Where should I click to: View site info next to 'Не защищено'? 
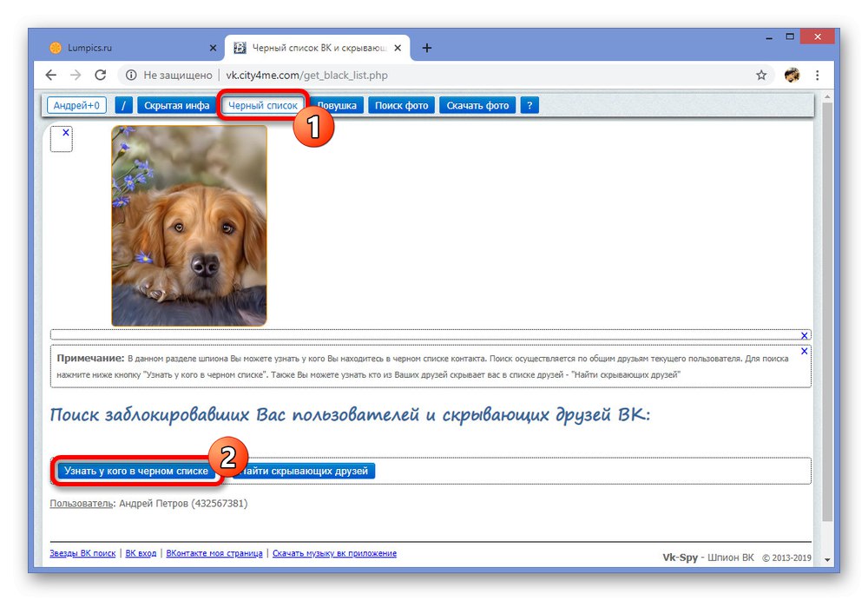click(x=131, y=75)
